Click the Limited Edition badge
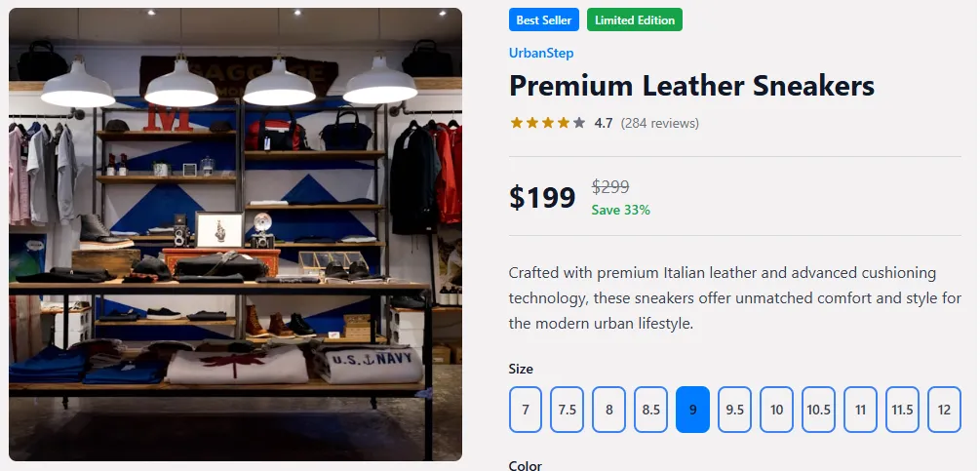 click(635, 20)
